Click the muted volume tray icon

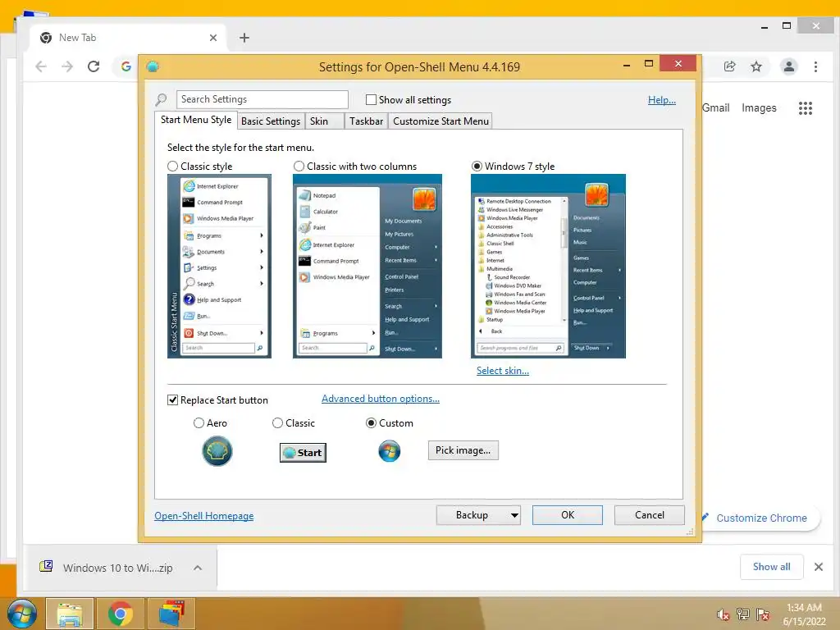[724, 614]
